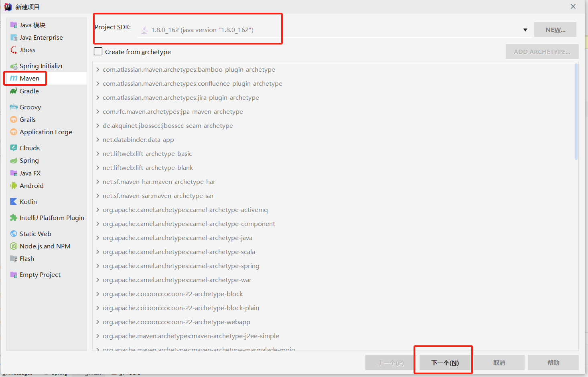Click the Static Web globe icon
588x377 pixels.
click(x=14, y=234)
